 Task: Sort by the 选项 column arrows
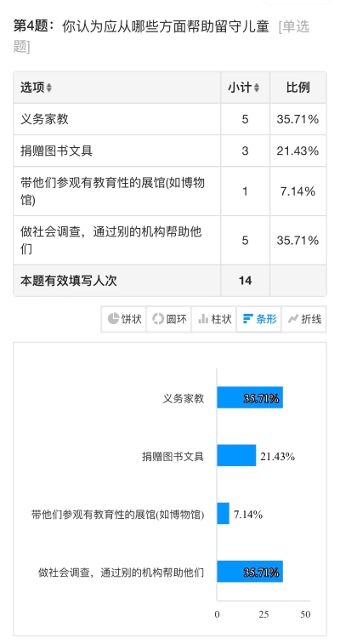point(49,88)
